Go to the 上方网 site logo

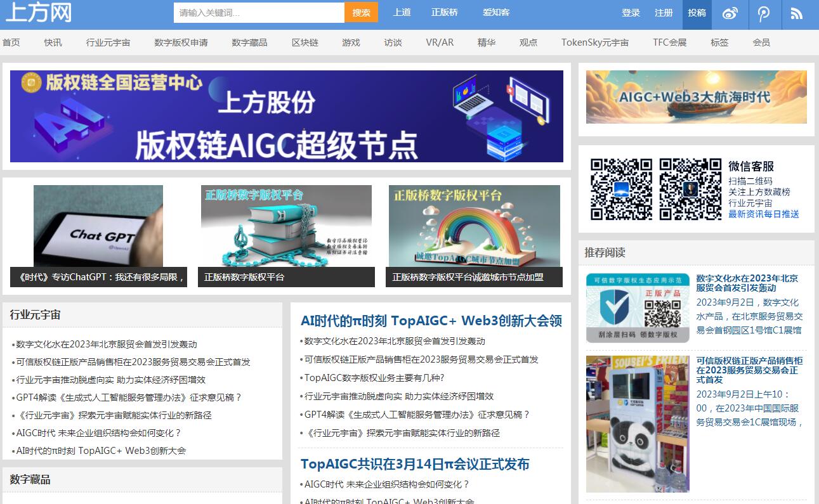coord(38,12)
